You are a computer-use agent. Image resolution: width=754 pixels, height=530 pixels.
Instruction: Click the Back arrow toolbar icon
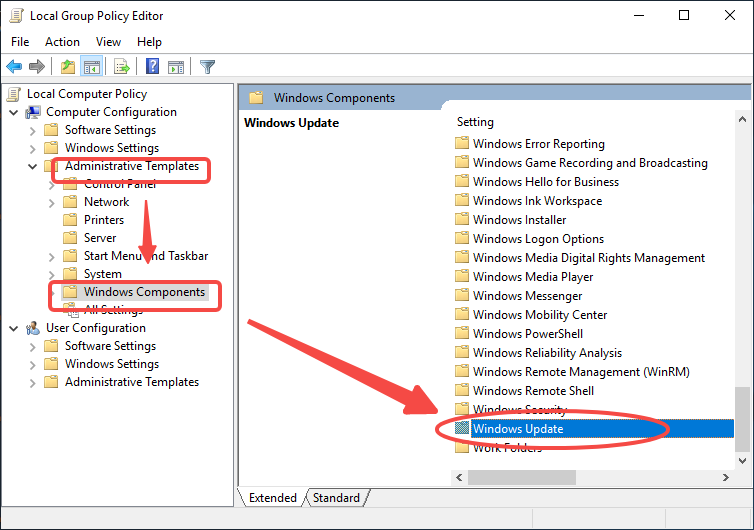click(14, 66)
